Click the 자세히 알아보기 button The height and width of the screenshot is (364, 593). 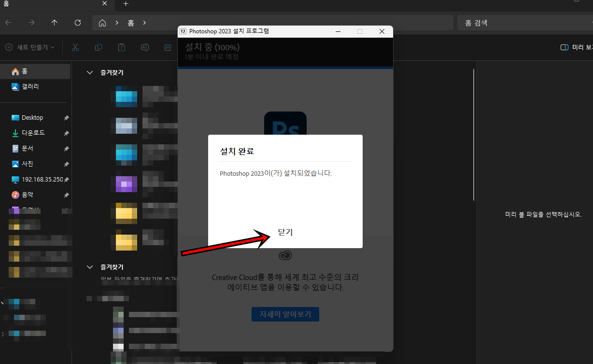(285, 314)
